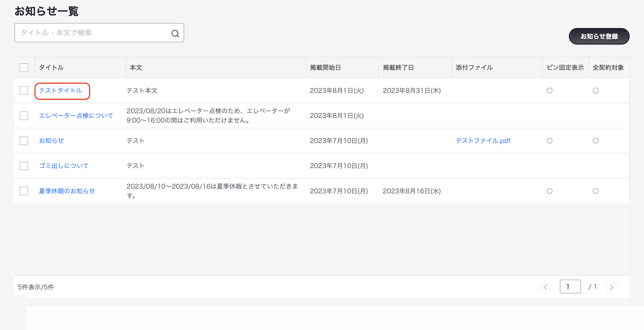This screenshot has height=330, width=644.
Task: Click the search magnifier icon
Action: [175, 33]
